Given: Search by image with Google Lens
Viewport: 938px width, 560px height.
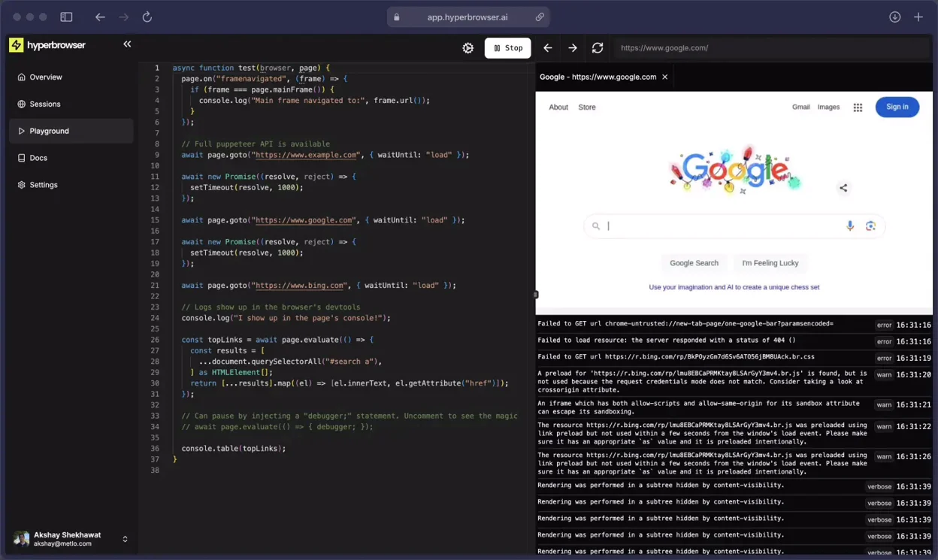Looking at the screenshot, I should pyautogui.click(x=870, y=226).
